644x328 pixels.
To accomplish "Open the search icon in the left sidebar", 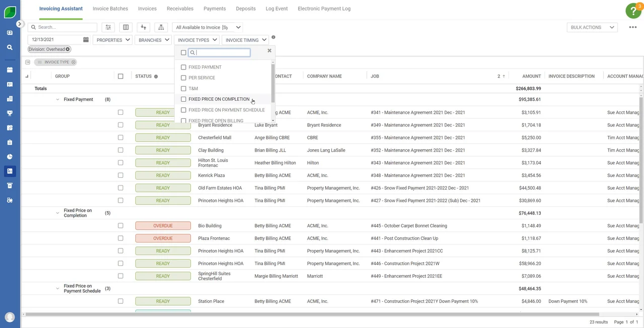I will click(x=9, y=46).
